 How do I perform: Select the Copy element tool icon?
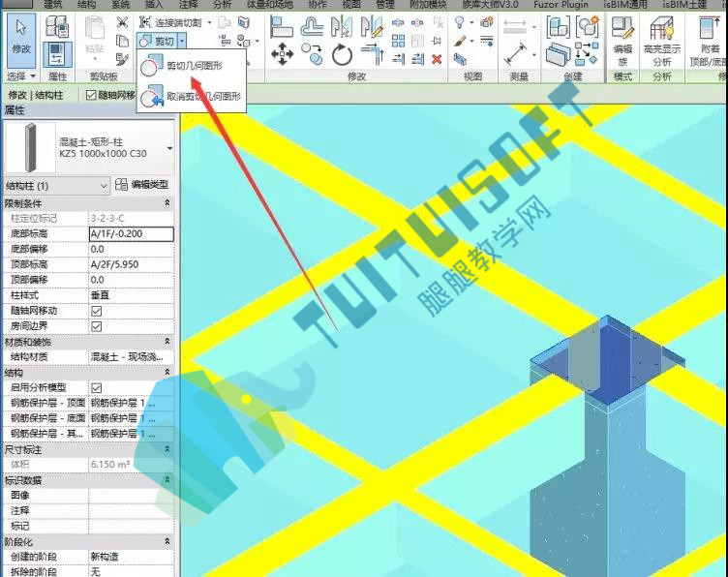(x=312, y=54)
